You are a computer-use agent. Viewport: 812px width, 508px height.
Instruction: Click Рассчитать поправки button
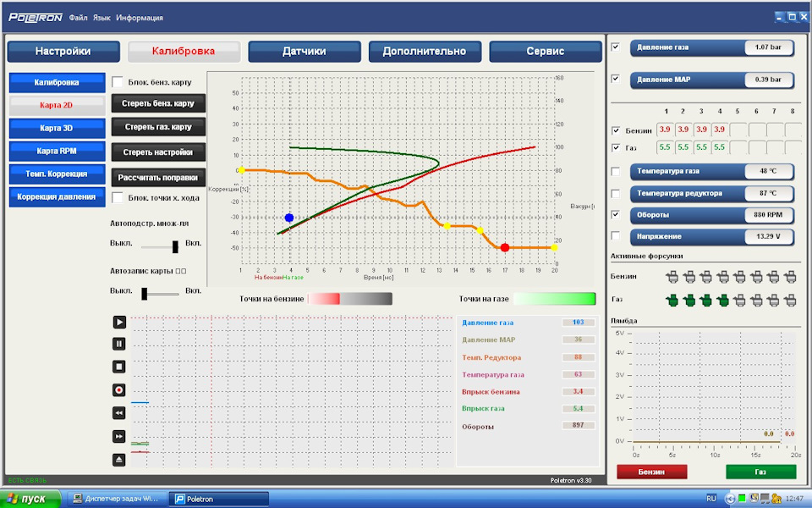click(158, 177)
